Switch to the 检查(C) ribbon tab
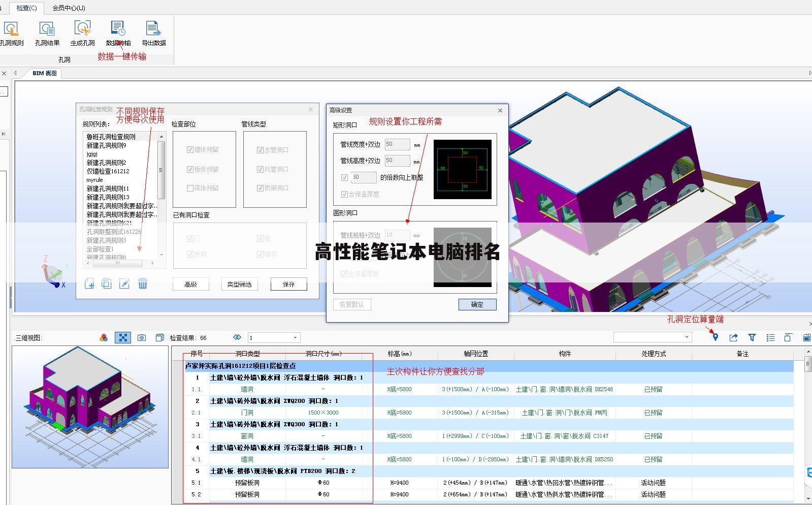The image size is (812, 505). pyautogui.click(x=26, y=8)
